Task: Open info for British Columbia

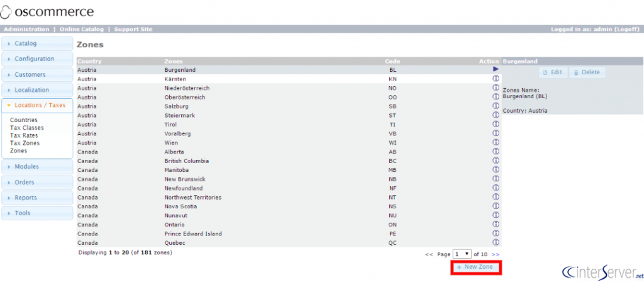Action: (x=496, y=160)
